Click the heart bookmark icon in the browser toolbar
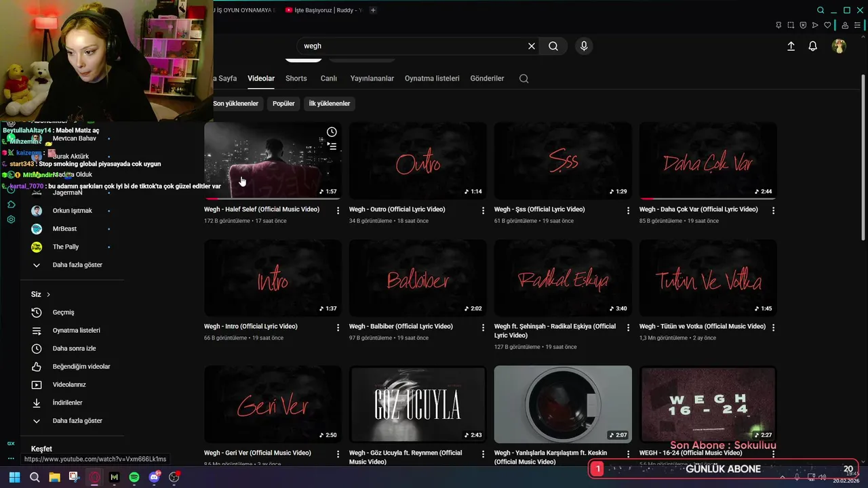868x488 pixels. 827,25
